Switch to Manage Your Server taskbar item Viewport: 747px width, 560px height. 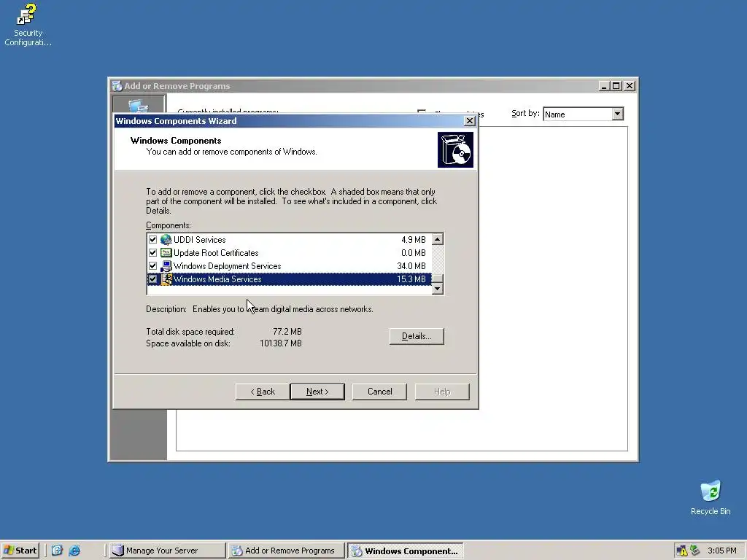click(167, 551)
